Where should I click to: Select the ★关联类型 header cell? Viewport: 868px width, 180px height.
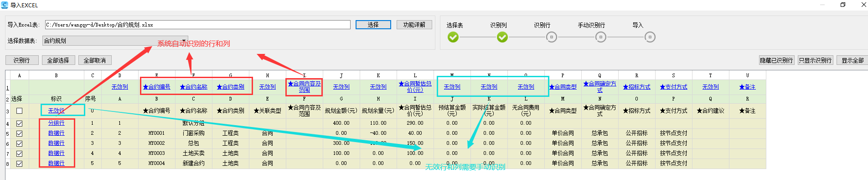pyautogui.click(x=268, y=111)
